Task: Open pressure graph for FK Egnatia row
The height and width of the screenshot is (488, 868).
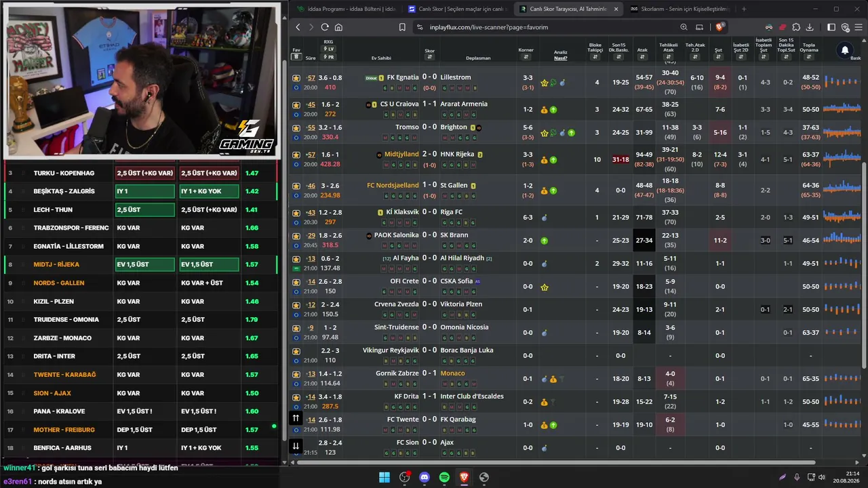Action: (x=842, y=81)
